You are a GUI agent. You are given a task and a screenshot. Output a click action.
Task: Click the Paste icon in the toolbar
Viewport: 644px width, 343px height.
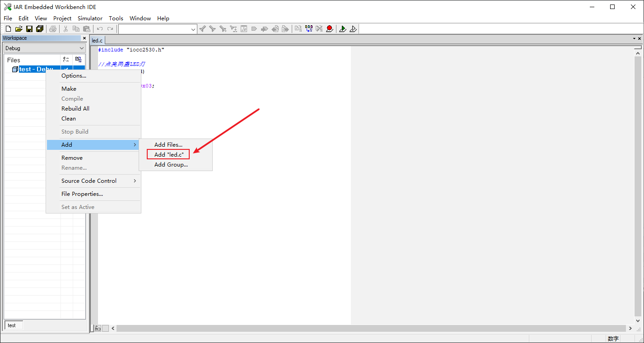pyautogui.click(x=86, y=28)
